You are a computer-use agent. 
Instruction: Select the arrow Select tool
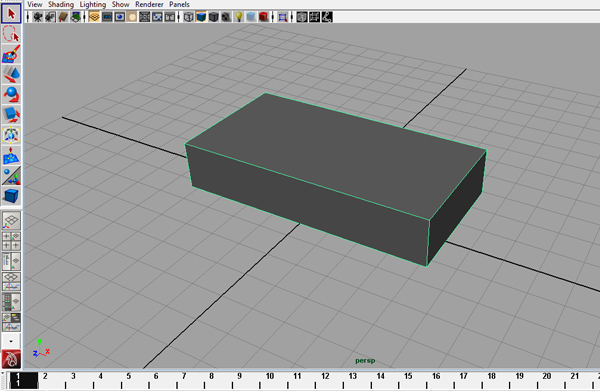click(11, 14)
